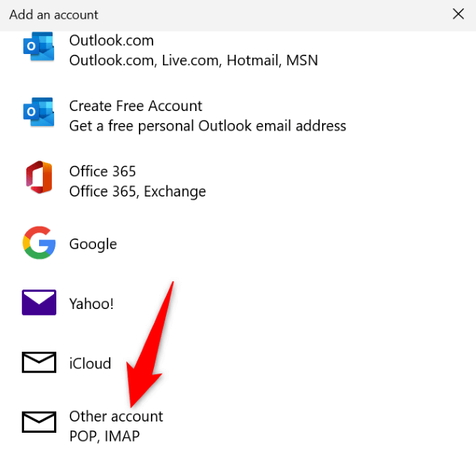Click the Google logo icon

tap(39, 243)
